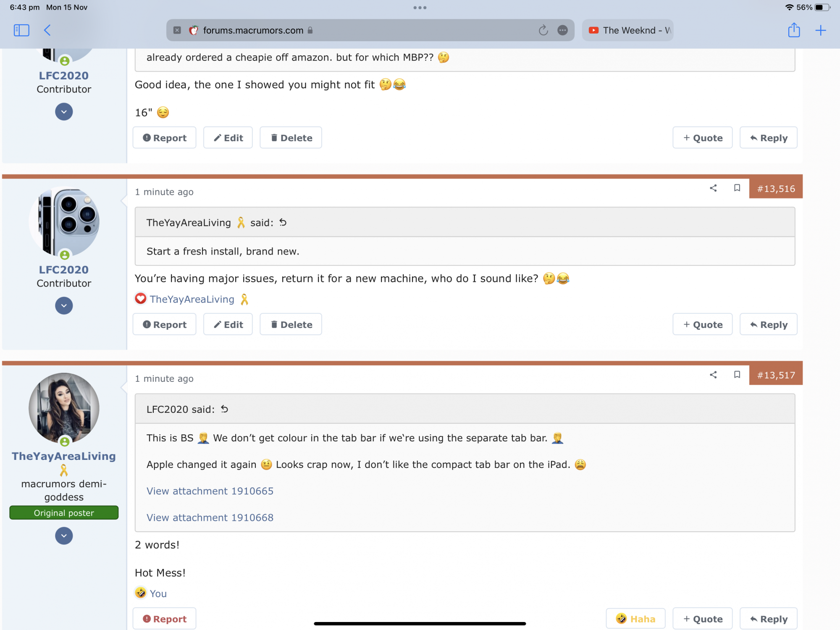Image resolution: width=840 pixels, height=630 pixels.
Task: Open Safari share sheet icon
Action: [794, 30]
